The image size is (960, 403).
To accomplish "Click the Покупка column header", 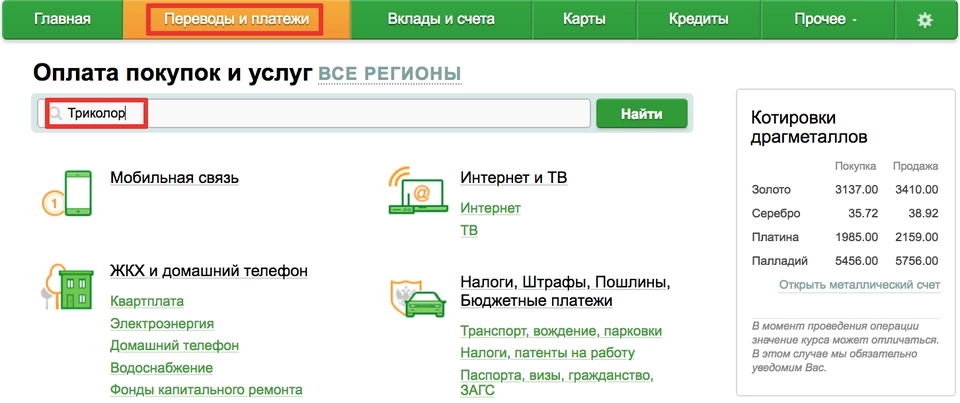I will (855, 167).
